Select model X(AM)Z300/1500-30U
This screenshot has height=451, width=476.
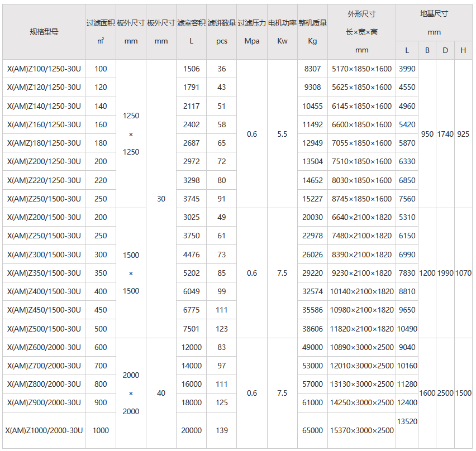coord(44,255)
